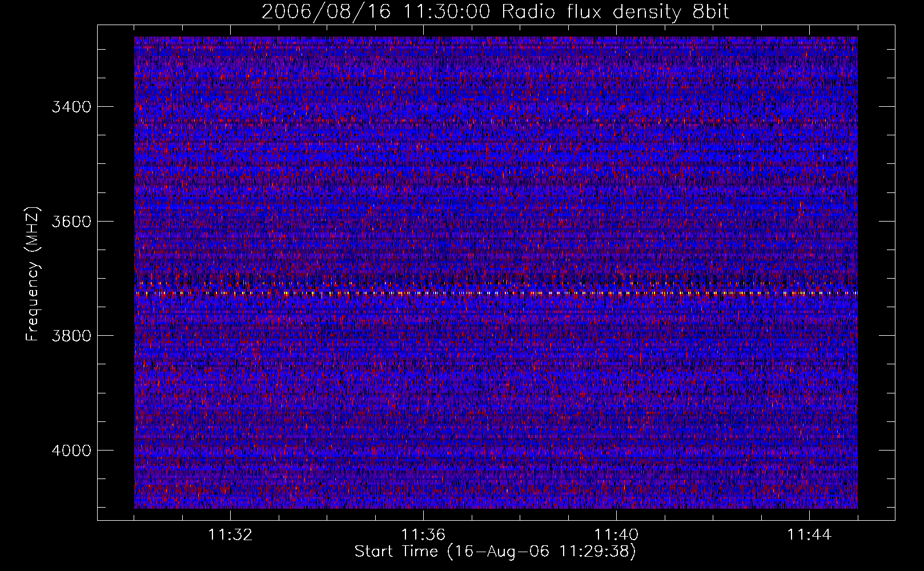Image resolution: width=924 pixels, height=571 pixels.
Task: Click the plot title '2006/08/16 11:30:00 Radio flux density 8bit'
Action: coord(495,12)
